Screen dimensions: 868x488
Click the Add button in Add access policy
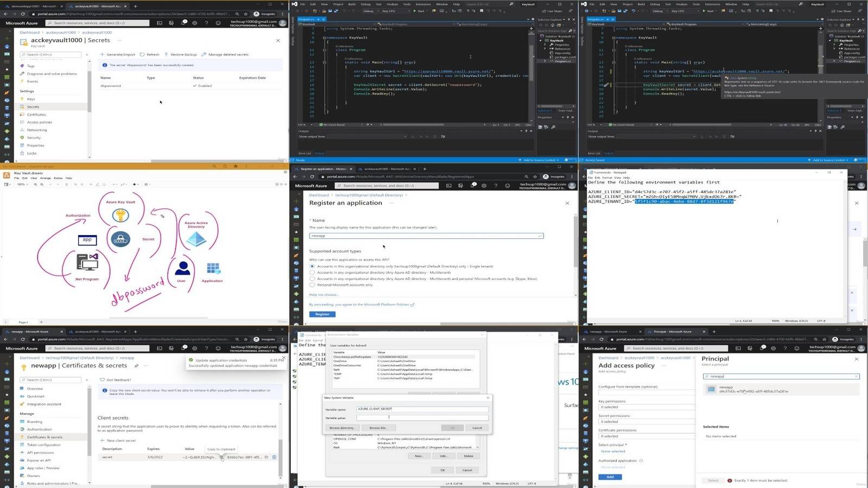610,477
